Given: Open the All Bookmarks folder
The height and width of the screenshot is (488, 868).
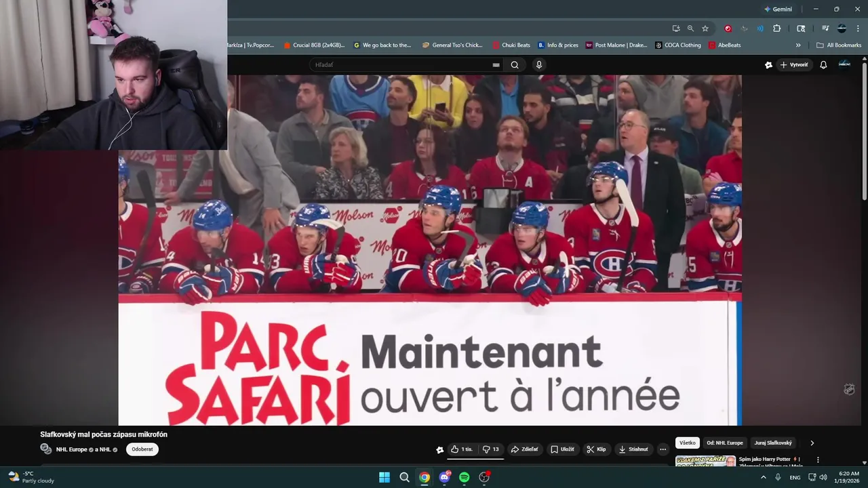Looking at the screenshot, I should tap(839, 45).
